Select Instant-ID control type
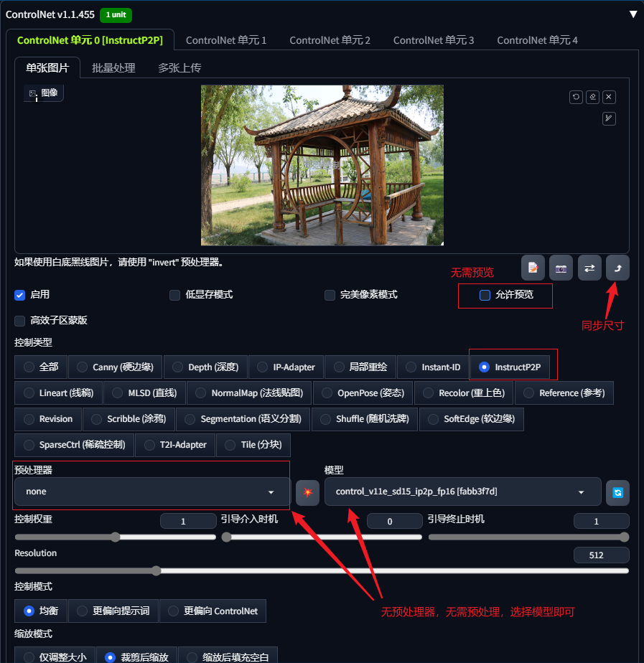 433,367
